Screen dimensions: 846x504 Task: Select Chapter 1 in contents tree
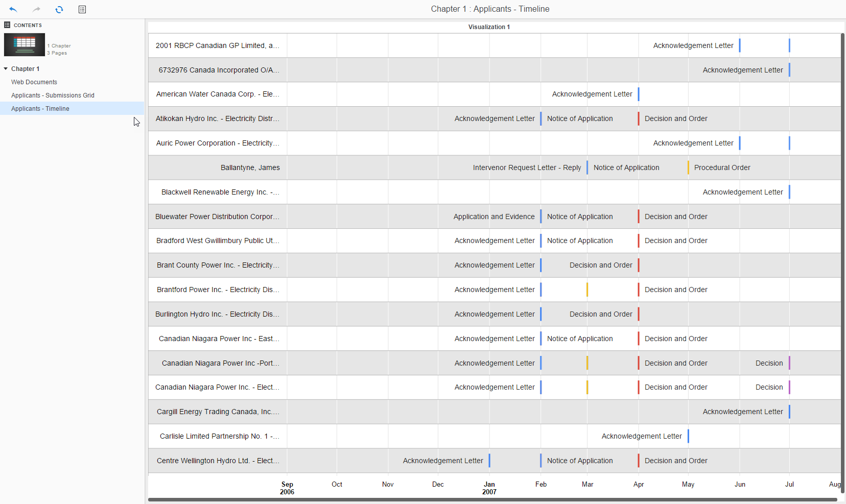tap(25, 68)
